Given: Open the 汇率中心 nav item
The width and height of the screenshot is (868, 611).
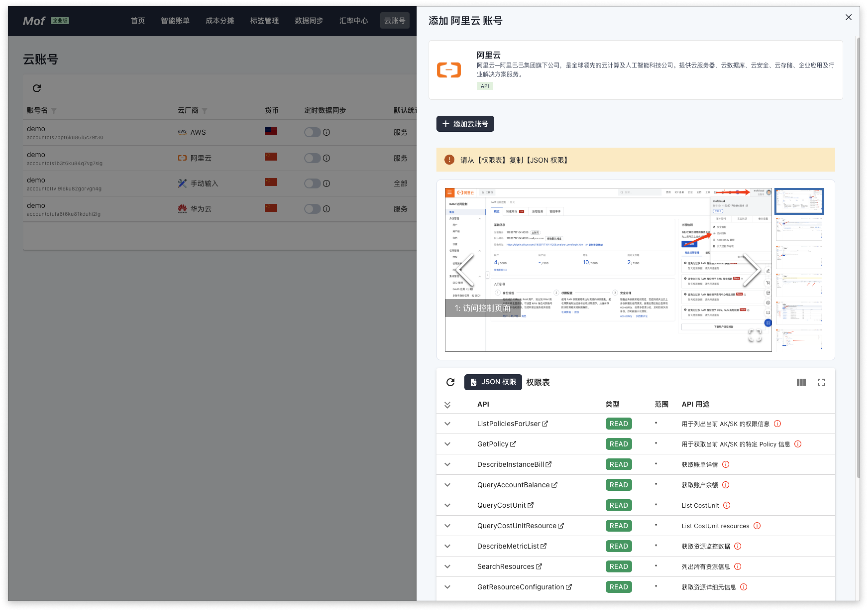Looking at the screenshot, I should click(x=354, y=21).
